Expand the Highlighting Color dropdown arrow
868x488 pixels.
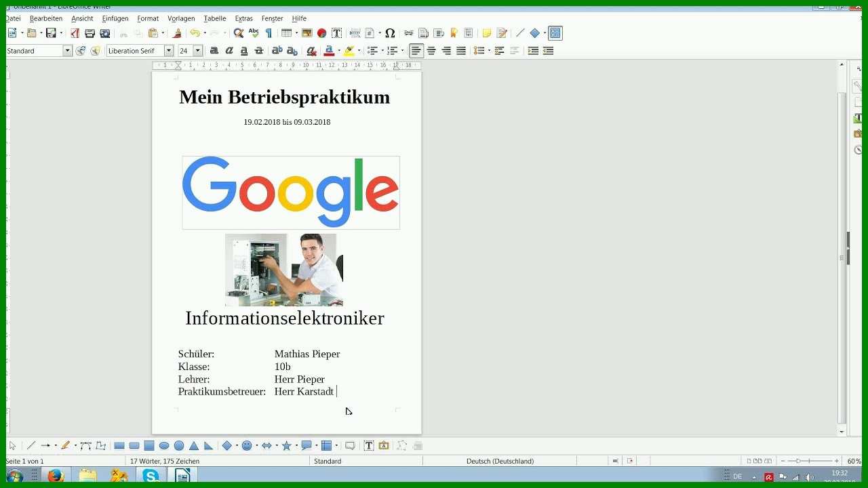tap(358, 51)
